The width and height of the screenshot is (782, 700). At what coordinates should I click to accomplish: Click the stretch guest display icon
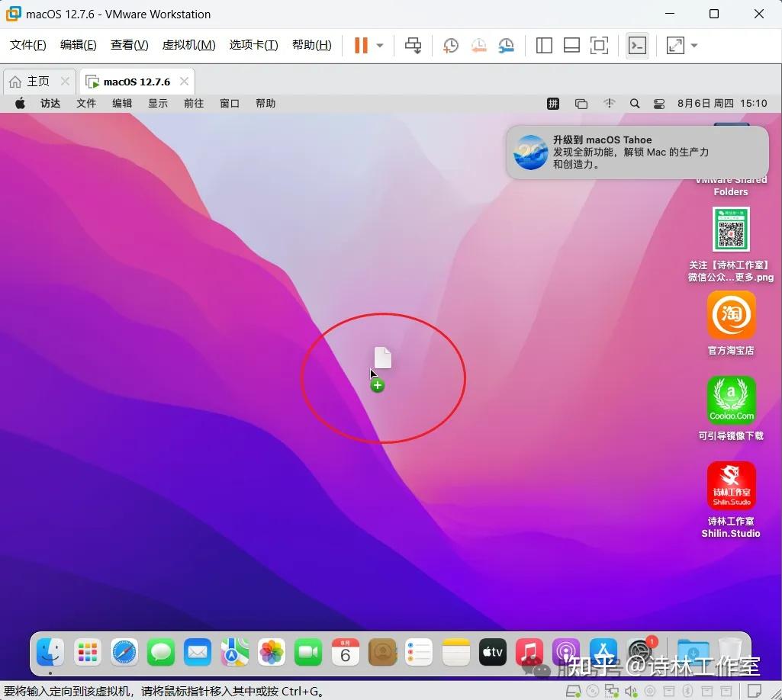675,46
